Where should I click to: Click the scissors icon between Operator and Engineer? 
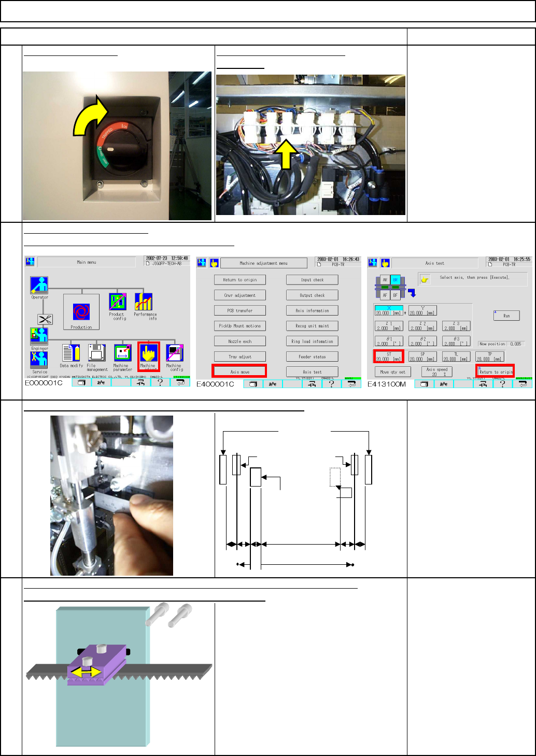[45, 319]
